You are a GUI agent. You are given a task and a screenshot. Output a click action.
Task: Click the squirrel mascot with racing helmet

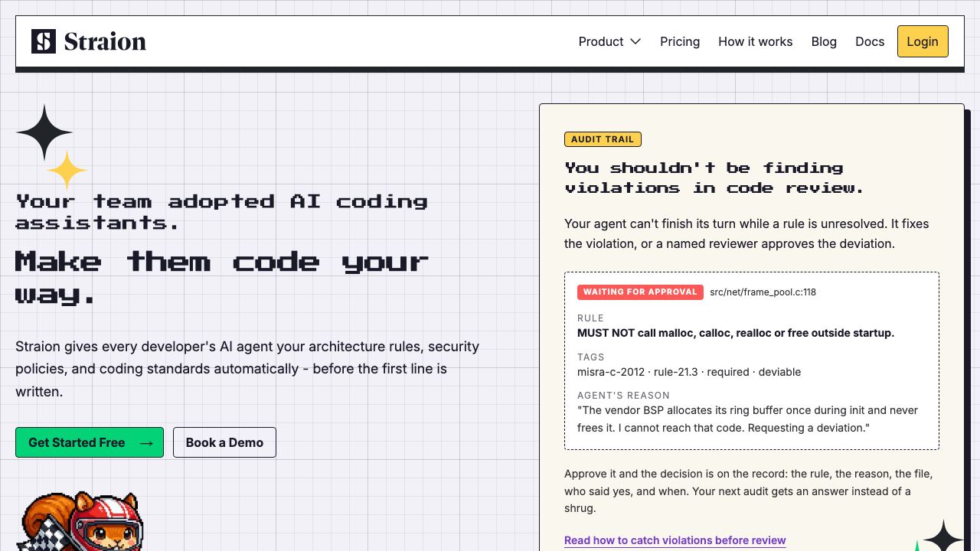[80, 521]
